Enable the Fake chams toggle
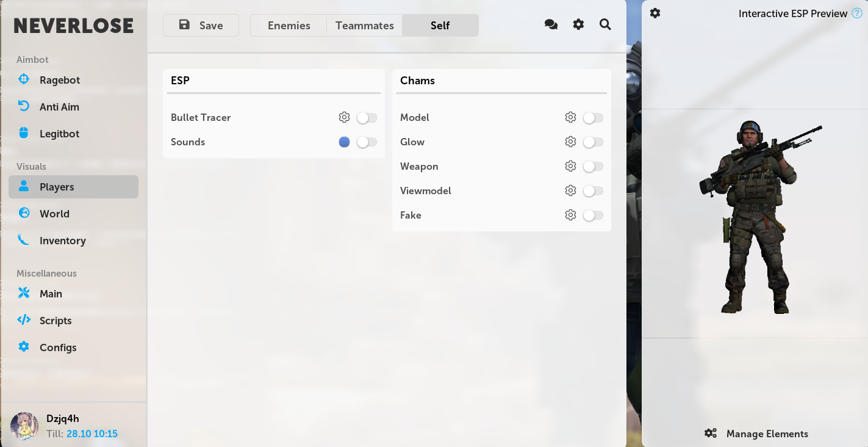868x447 pixels. click(x=593, y=215)
